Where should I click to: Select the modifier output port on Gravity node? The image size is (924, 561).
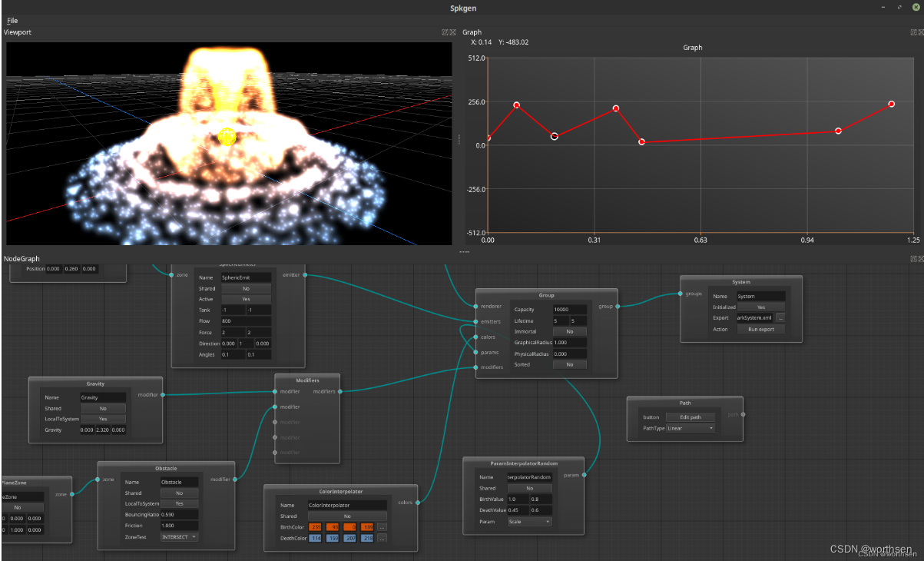point(162,394)
